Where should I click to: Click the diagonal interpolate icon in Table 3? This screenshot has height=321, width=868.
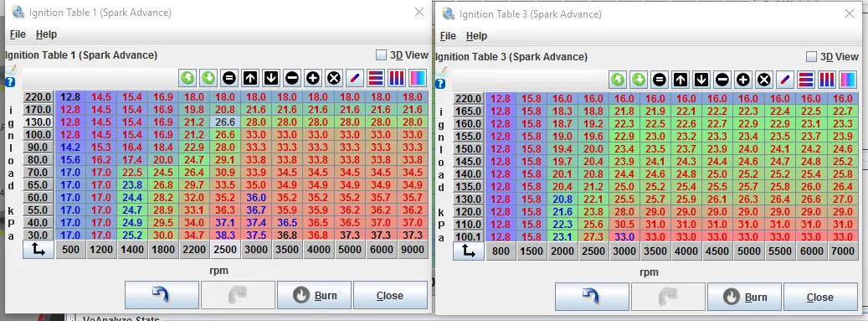(x=785, y=80)
